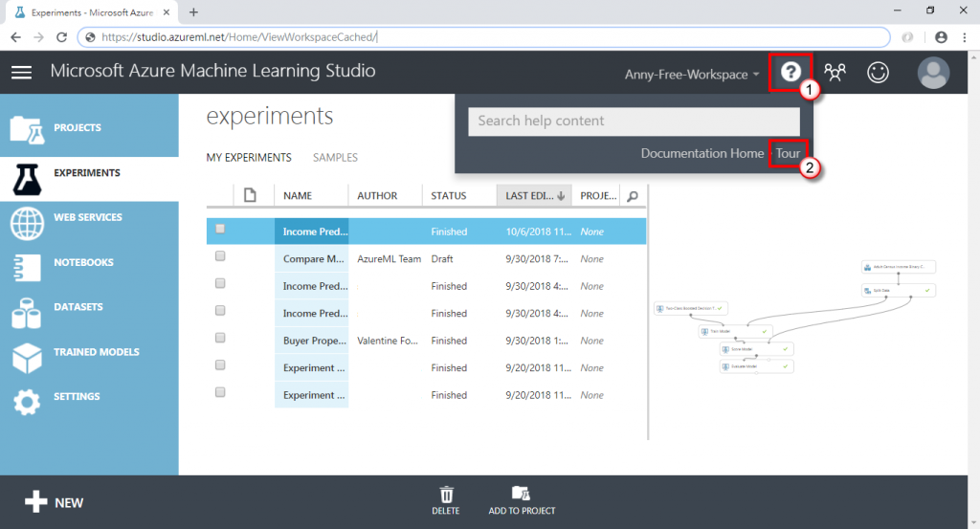Click the Documentation Home link
Screen dimensions: 980x529
tap(702, 153)
